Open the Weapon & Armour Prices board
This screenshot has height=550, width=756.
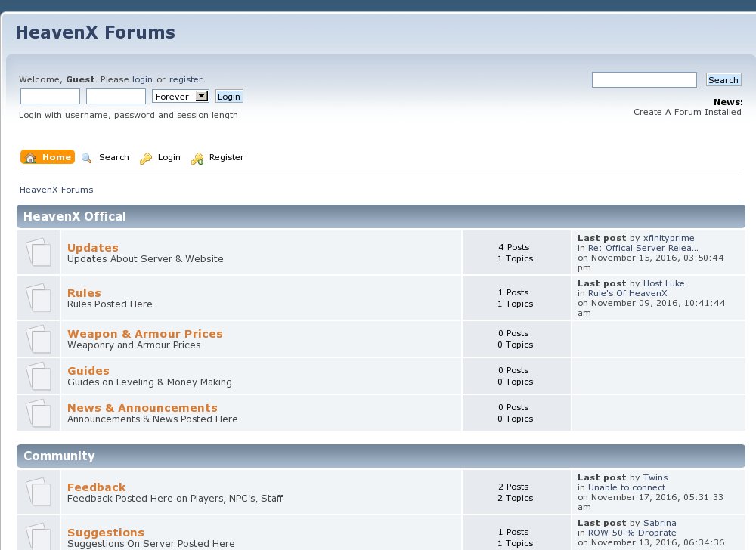[x=144, y=333]
